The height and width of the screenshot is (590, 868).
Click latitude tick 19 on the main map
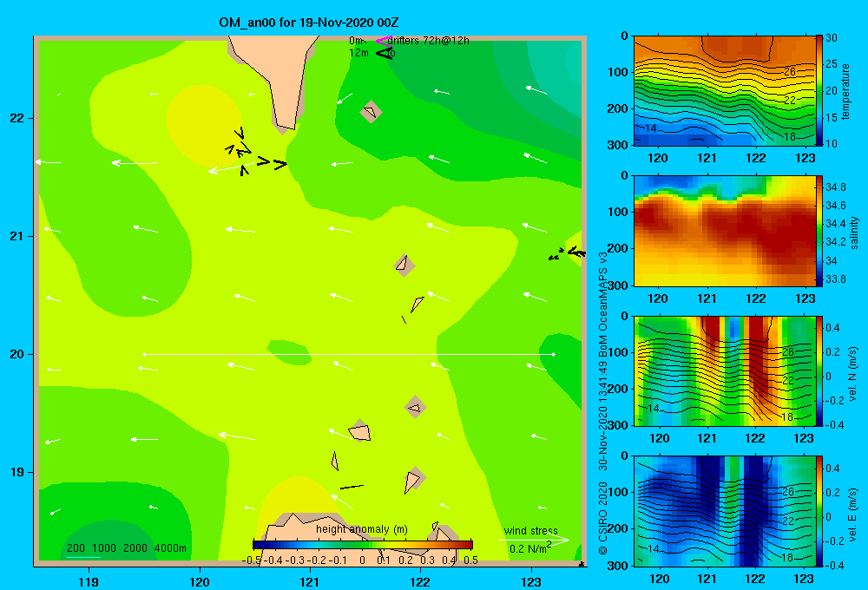16,472
